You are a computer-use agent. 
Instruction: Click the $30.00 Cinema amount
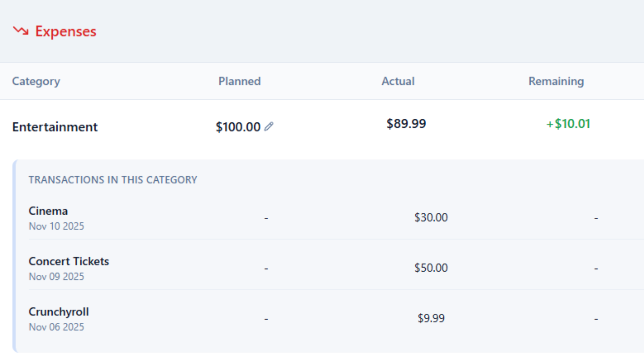[x=431, y=217]
